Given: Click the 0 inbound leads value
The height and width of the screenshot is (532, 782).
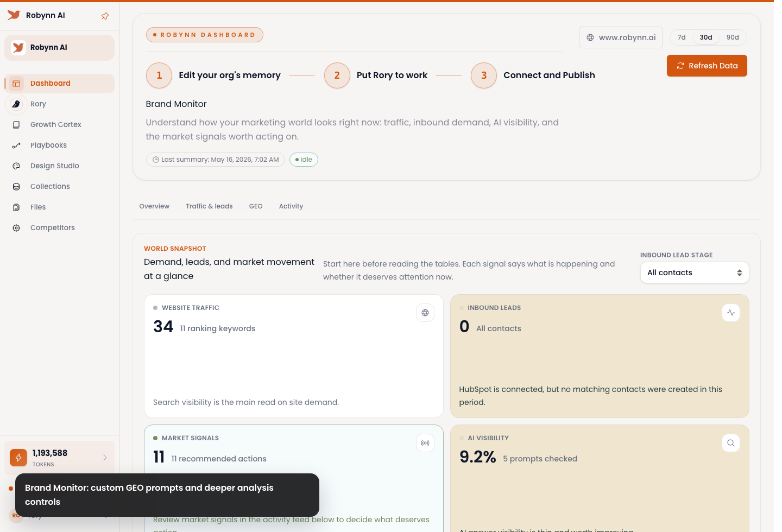Looking at the screenshot, I should tap(464, 327).
